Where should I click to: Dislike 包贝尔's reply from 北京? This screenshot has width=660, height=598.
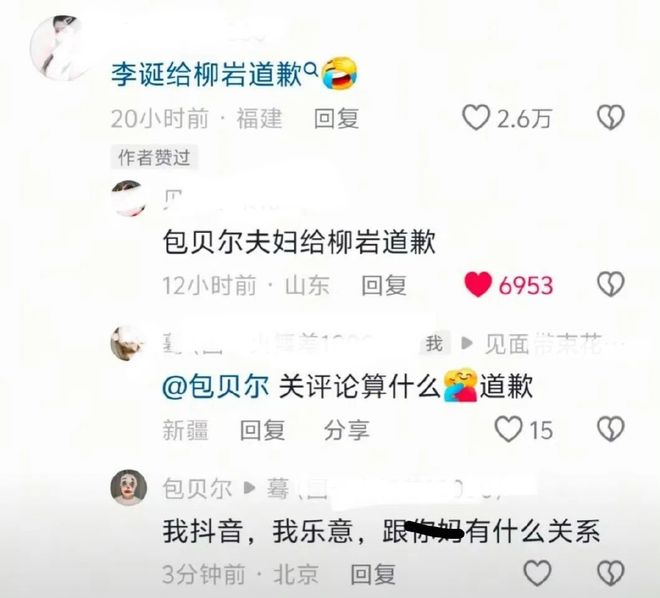pos(611,573)
